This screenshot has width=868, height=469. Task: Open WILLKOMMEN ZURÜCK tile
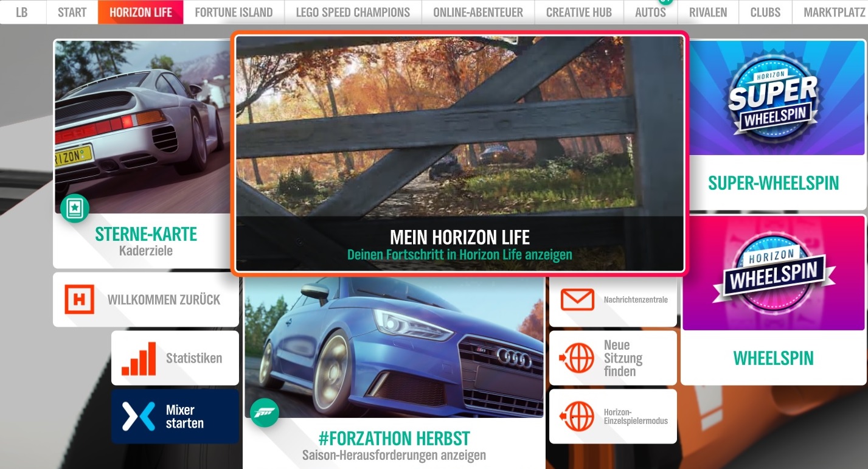(x=146, y=299)
